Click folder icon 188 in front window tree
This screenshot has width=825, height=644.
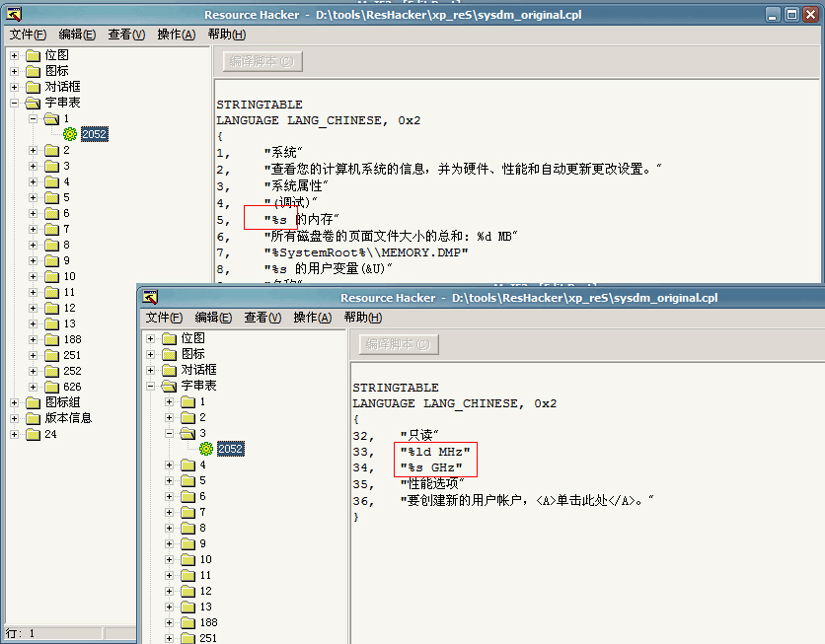point(187,623)
